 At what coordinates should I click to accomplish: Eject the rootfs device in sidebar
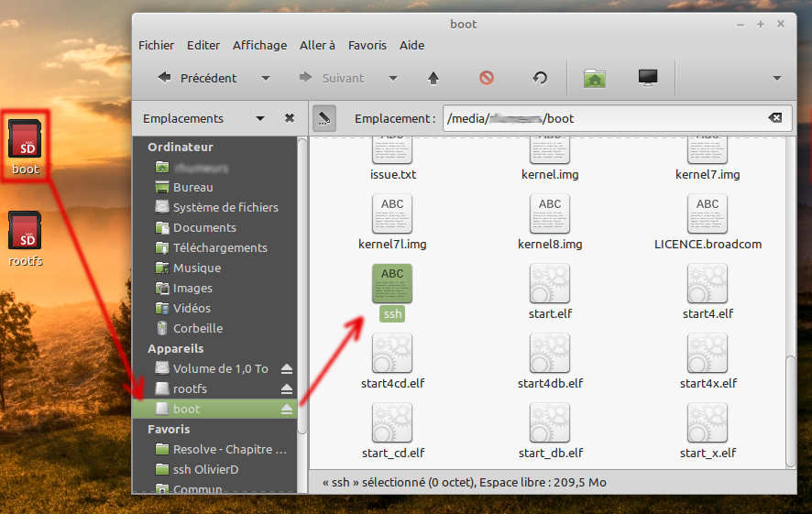point(287,388)
